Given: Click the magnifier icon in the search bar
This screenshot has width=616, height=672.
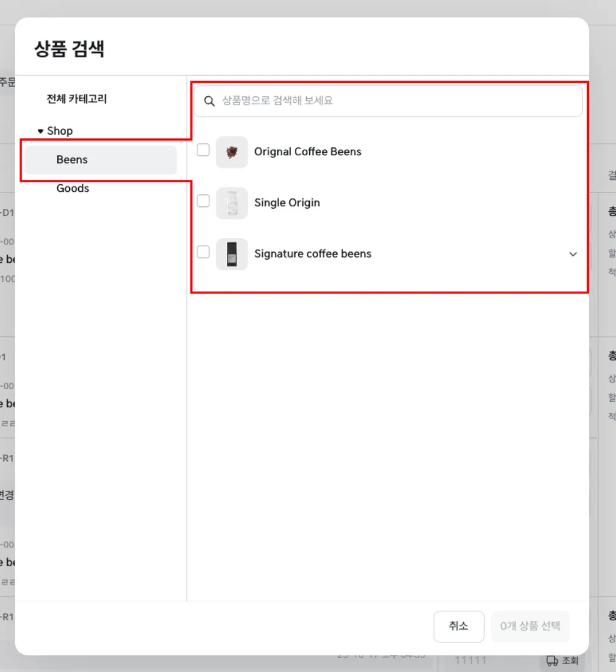Looking at the screenshot, I should pos(209,101).
